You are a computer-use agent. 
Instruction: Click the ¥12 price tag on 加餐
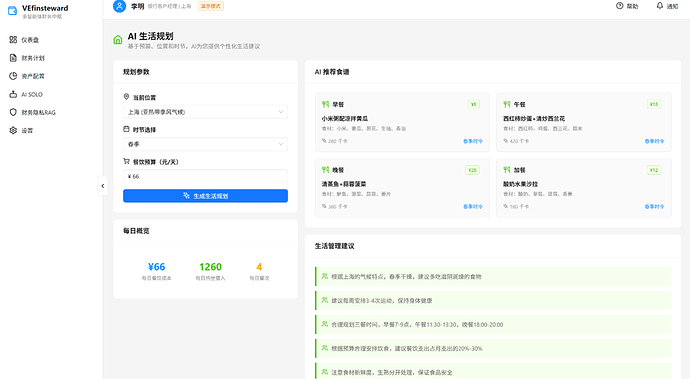coord(654,170)
